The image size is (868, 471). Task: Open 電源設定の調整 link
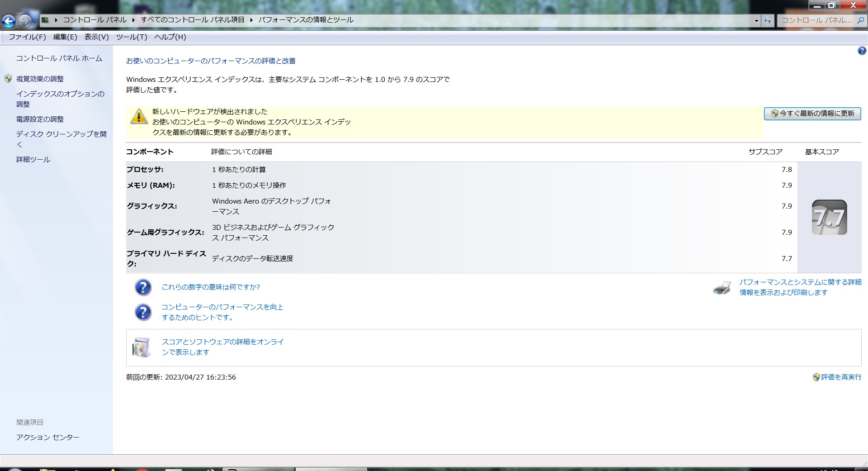[40, 119]
